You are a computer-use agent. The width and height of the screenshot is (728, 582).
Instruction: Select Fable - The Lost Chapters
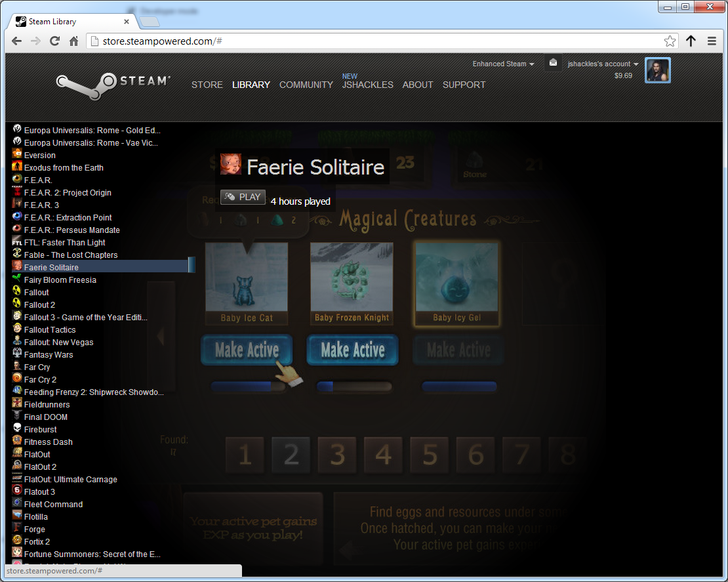click(x=71, y=255)
